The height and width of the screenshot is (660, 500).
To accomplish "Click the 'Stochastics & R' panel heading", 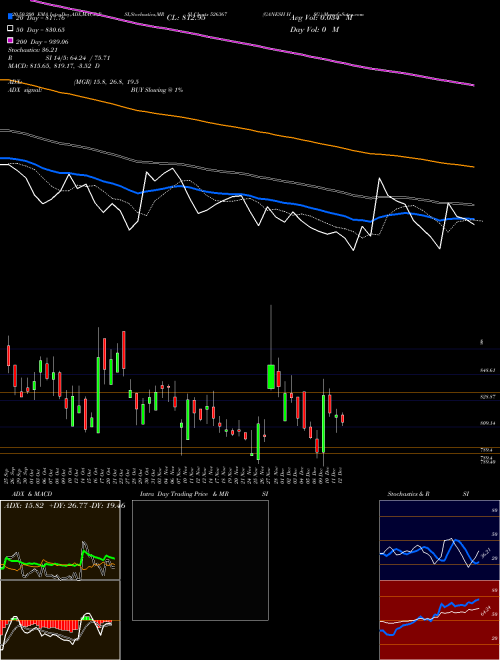I will point(409,494).
